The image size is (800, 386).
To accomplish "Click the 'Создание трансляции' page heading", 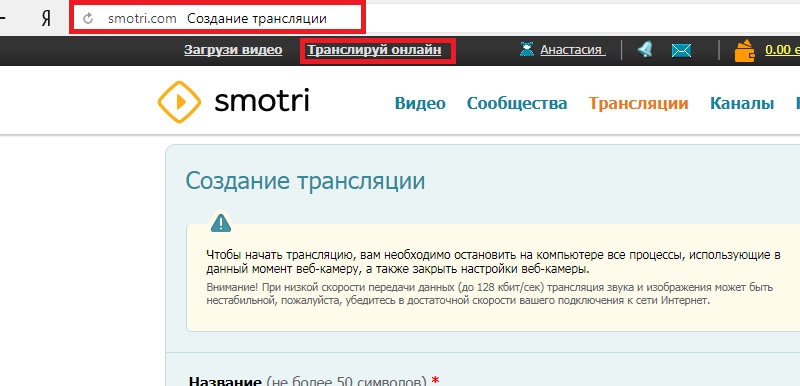I will coord(305,181).
